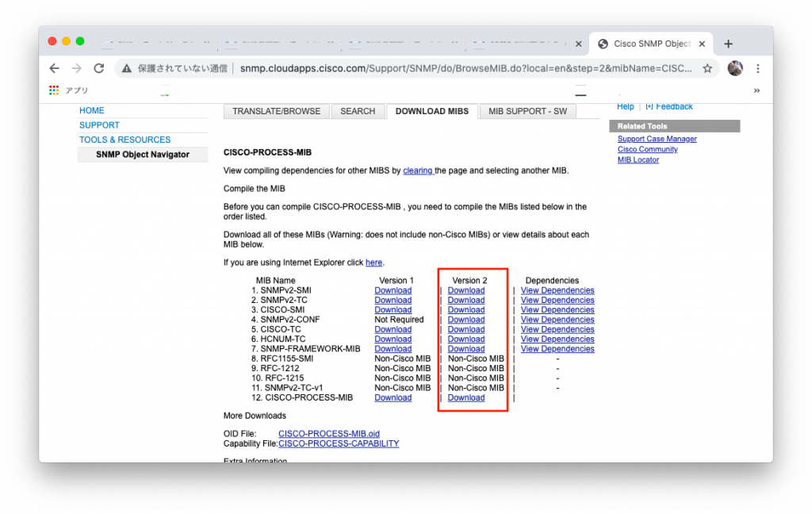This screenshot has width=812, height=514.
Task: Download Version 2 of CISCO-PROCESS-MIB
Action: 465,397
